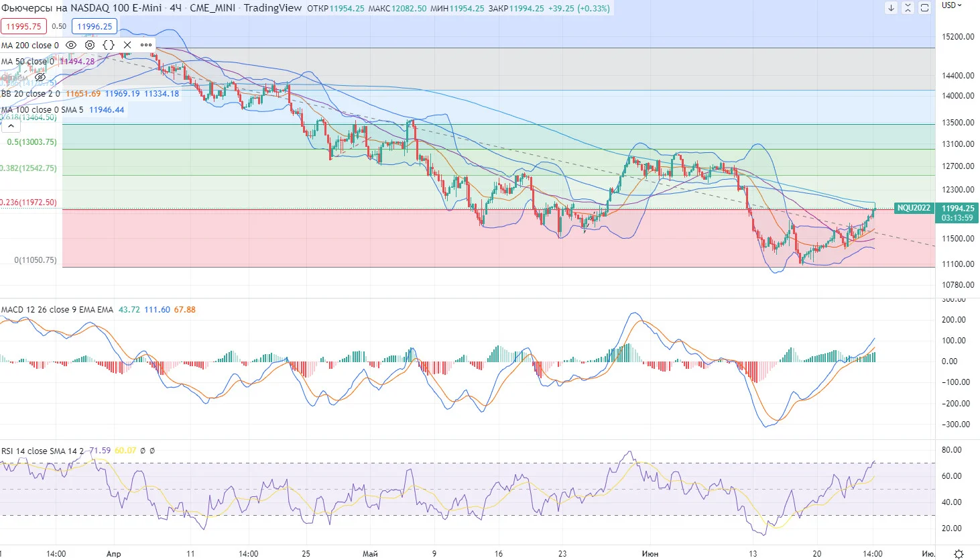Screen dimensions: 980x560
Task: Click the Апр label on time axis
Action: point(114,554)
